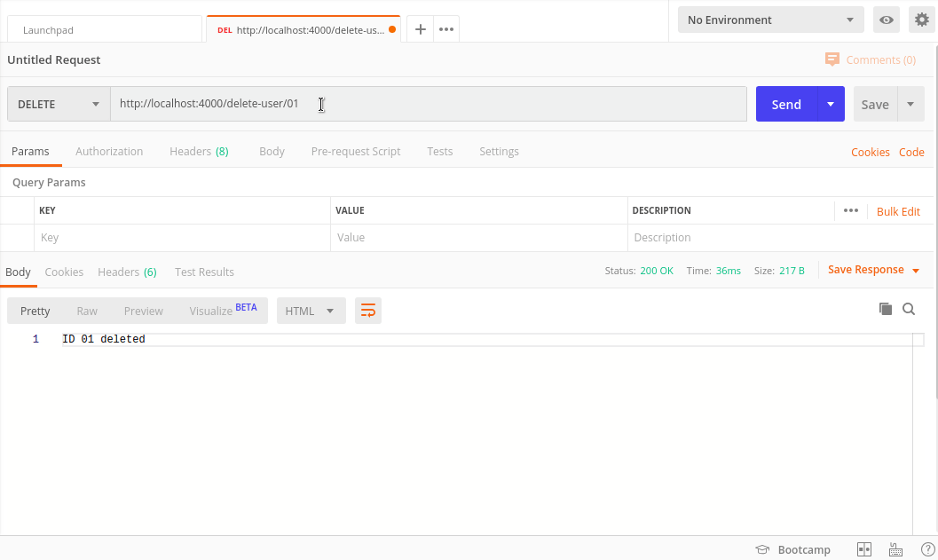
Task: Open keyboard shortcuts icon in status bar
Action: point(895,549)
